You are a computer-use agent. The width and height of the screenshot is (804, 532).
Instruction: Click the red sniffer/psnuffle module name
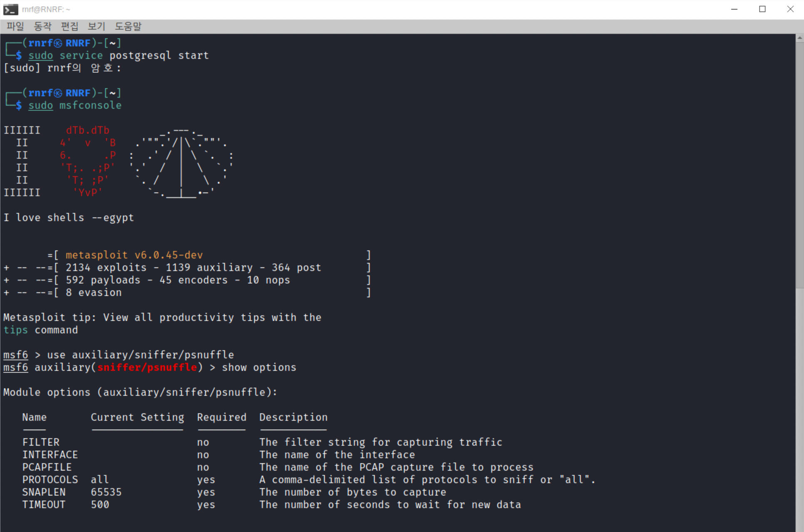click(x=147, y=367)
